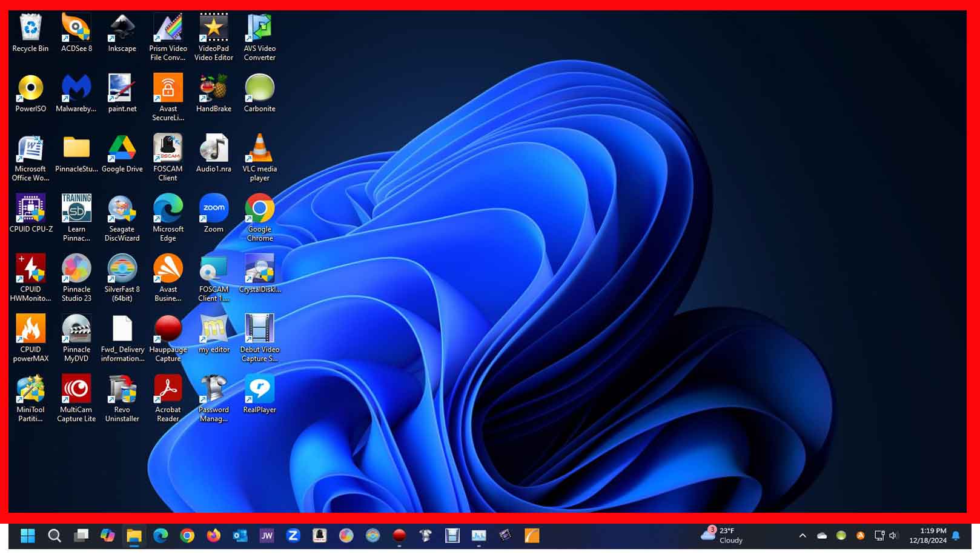The width and height of the screenshot is (980, 557).
Task: Launch Firefox from the taskbar
Action: click(214, 535)
